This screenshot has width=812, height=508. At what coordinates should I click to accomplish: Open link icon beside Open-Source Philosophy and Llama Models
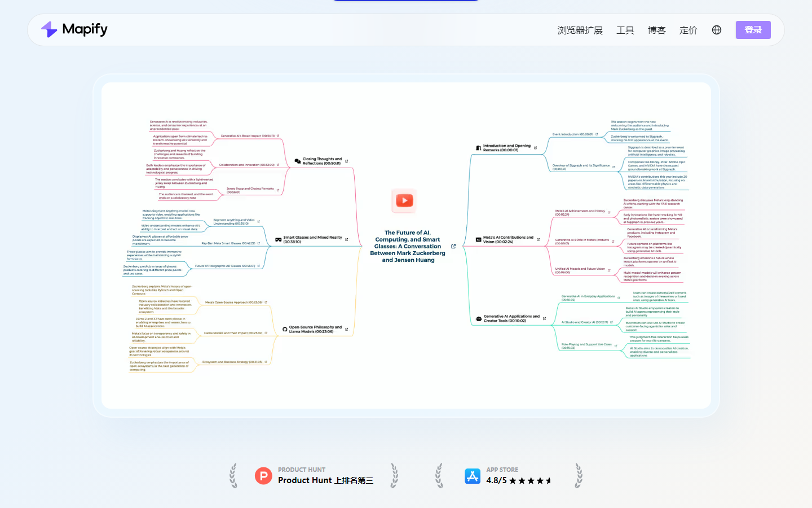point(346,329)
